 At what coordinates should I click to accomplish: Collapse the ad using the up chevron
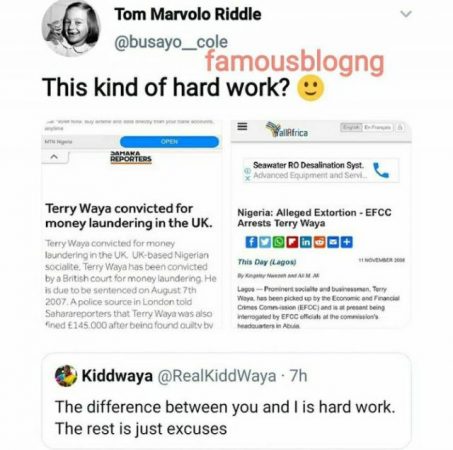(54, 156)
